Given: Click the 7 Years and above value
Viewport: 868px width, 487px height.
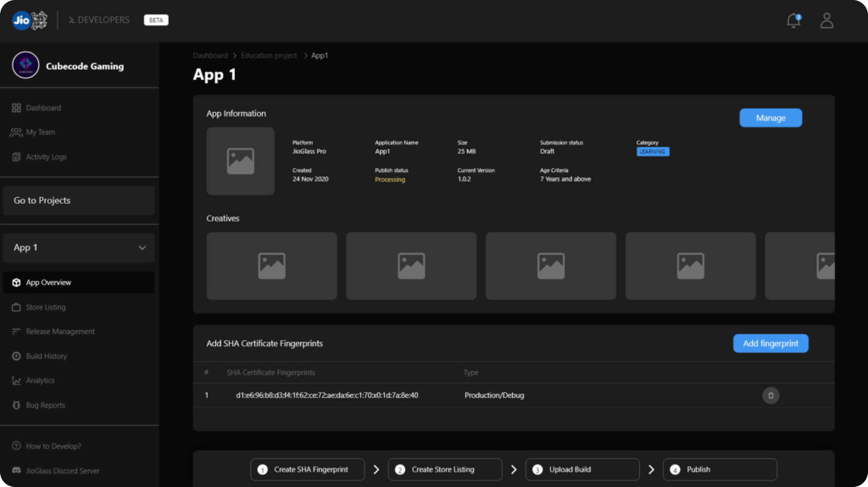Looking at the screenshot, I should pos(565,179).
